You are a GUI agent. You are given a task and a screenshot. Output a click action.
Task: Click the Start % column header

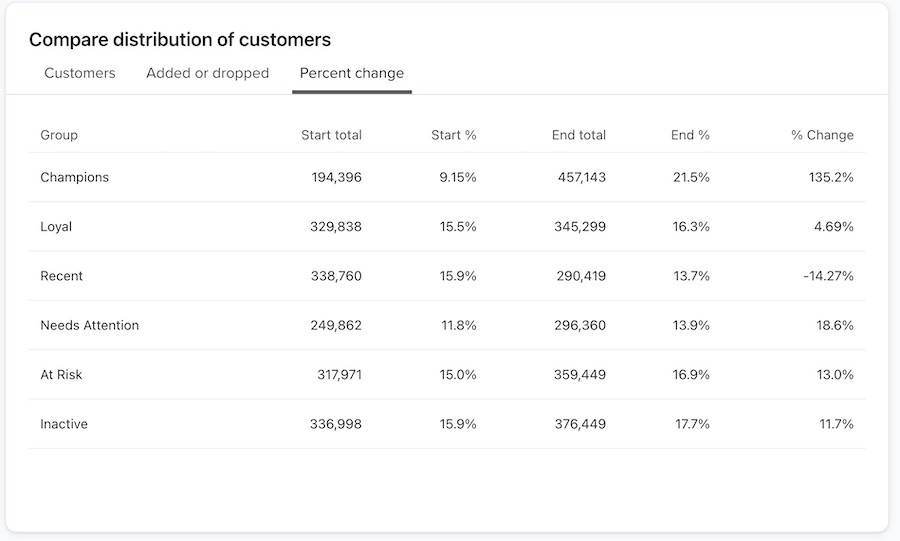tap(453, 135)
